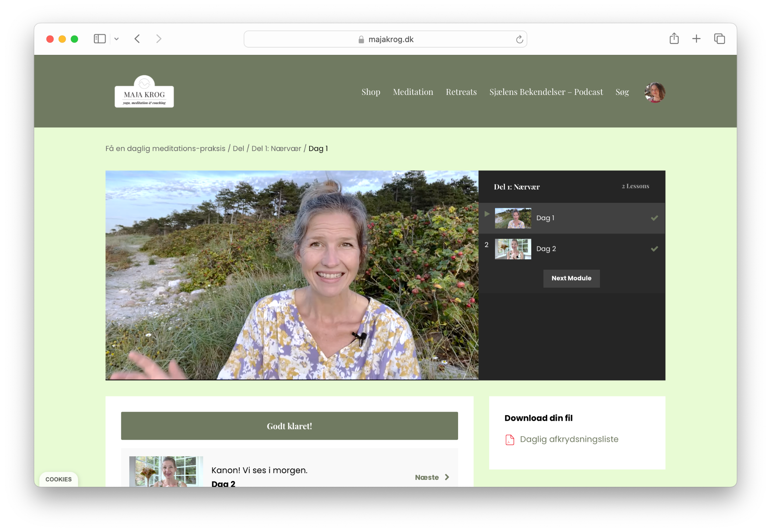Toggle Dag 2 completion checkmark
The image size is (771, 532).
[x=654, y=249]
